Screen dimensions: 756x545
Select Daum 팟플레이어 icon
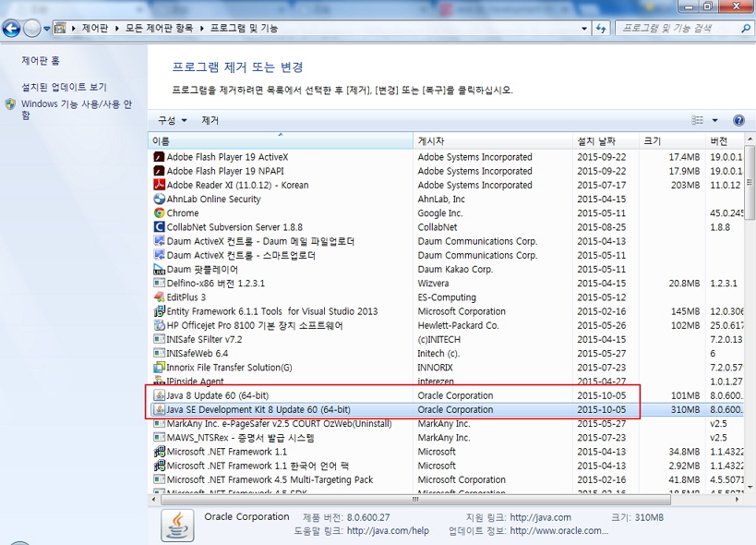(159, 269)
